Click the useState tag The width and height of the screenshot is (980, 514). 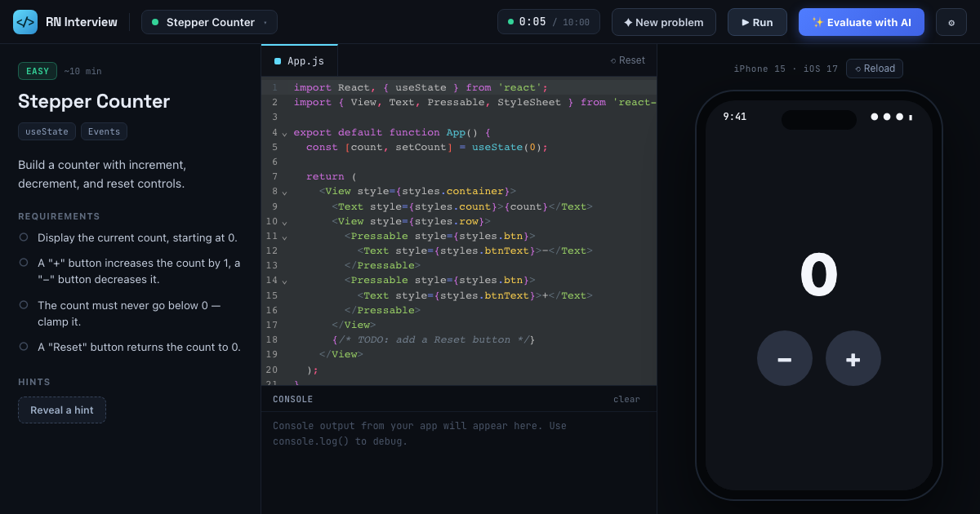coord(47,131)
